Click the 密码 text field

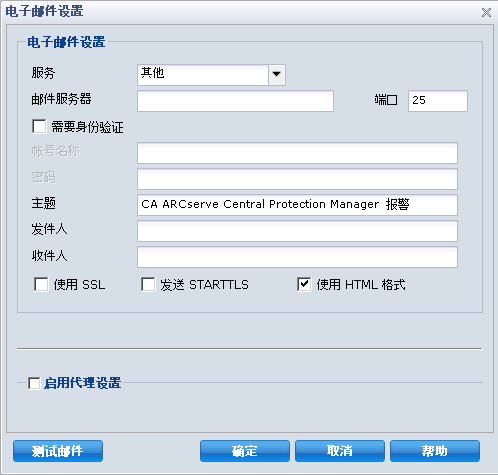tap(297, 179)
